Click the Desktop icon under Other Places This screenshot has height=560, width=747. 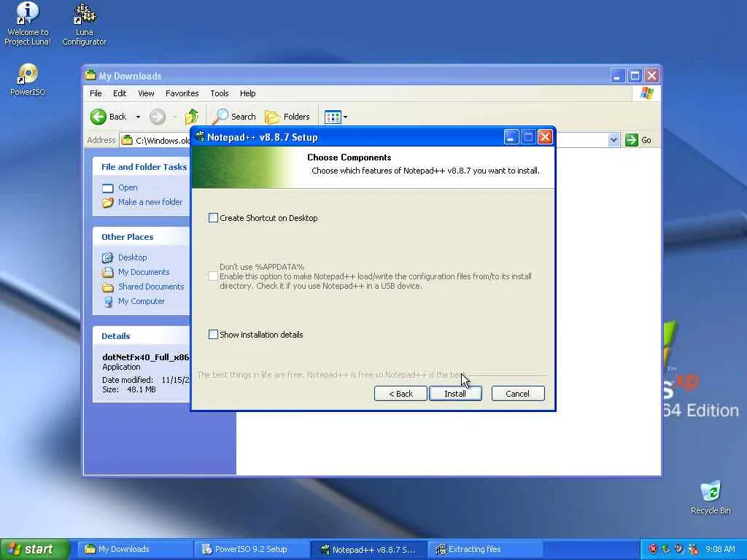[108, 257]
